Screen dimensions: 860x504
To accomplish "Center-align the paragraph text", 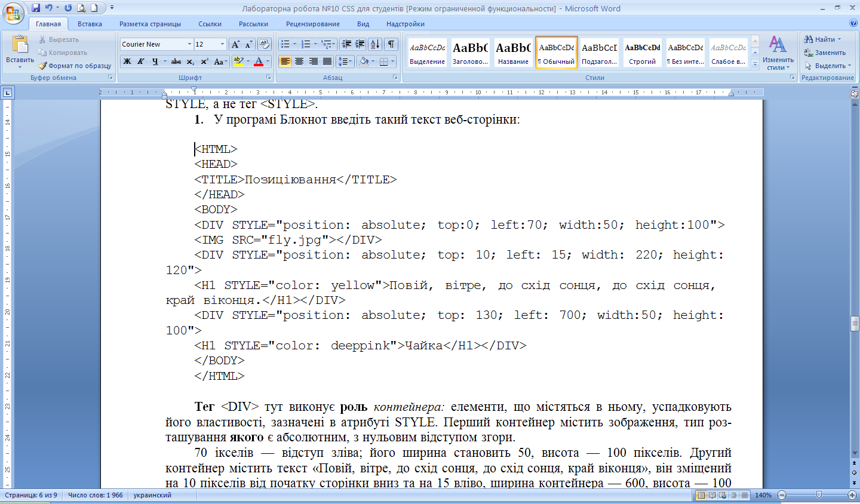I will [299, 62].
